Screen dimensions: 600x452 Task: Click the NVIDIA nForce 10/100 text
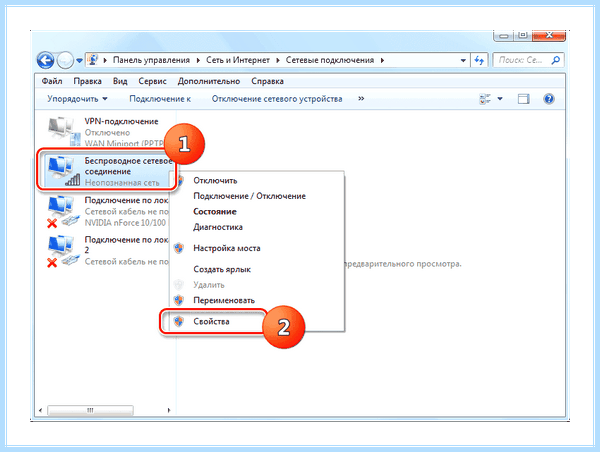click(125, 223)
